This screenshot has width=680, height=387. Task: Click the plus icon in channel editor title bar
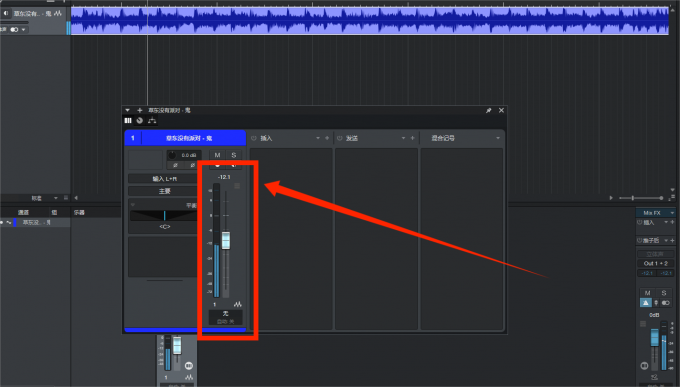[x=140, y=111]
